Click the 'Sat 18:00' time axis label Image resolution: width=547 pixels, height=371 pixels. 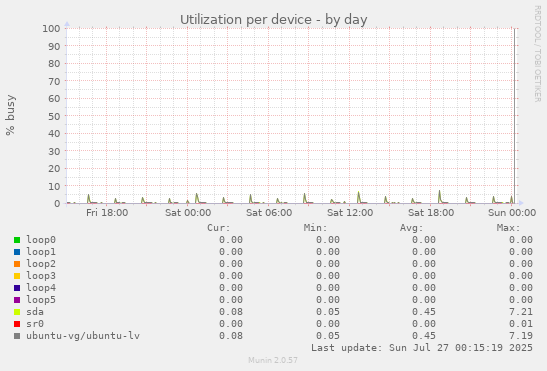(x=431, y=213)
